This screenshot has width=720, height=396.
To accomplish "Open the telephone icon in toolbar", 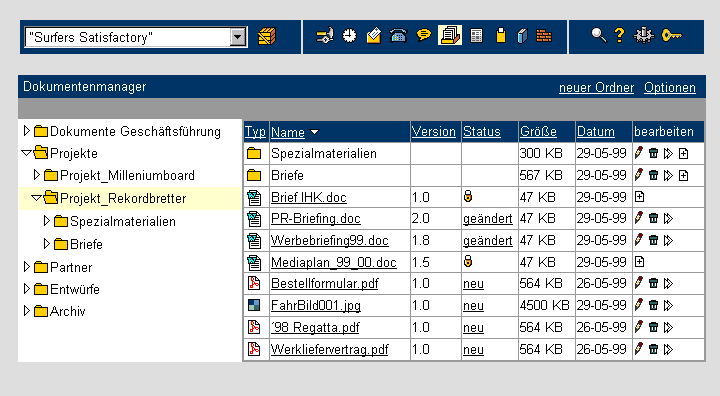I will (x=398, y=35).
